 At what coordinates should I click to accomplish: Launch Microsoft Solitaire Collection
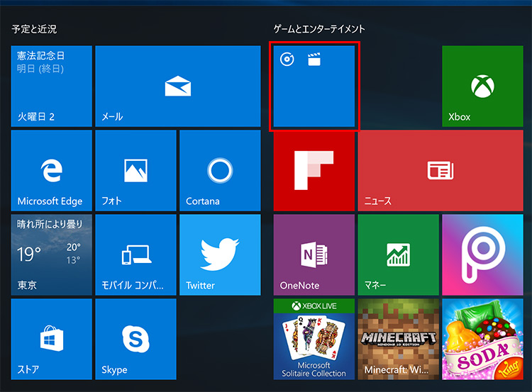314,339
